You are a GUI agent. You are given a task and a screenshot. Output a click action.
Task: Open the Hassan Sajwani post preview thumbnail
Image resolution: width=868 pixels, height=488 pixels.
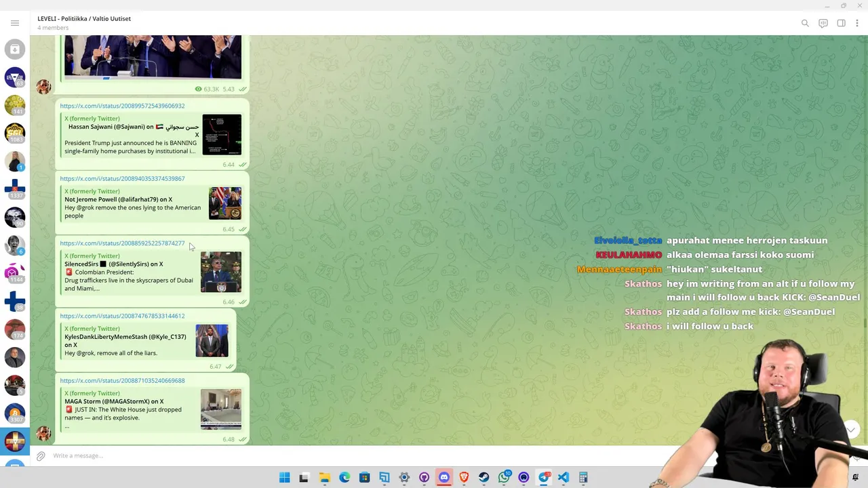coord(222,134)
